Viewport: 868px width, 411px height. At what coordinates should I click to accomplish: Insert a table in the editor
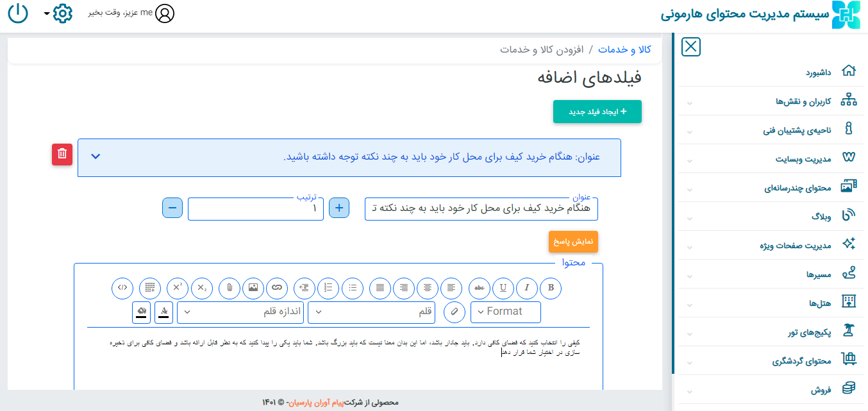(150, 289)
